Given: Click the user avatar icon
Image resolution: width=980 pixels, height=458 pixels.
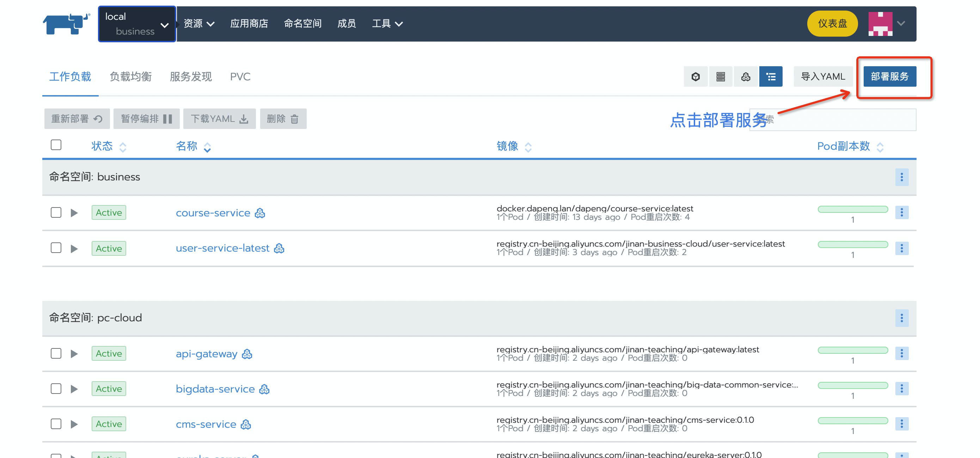Looking at the screenshot, I should pyautogui.click(x=880, y=24).
